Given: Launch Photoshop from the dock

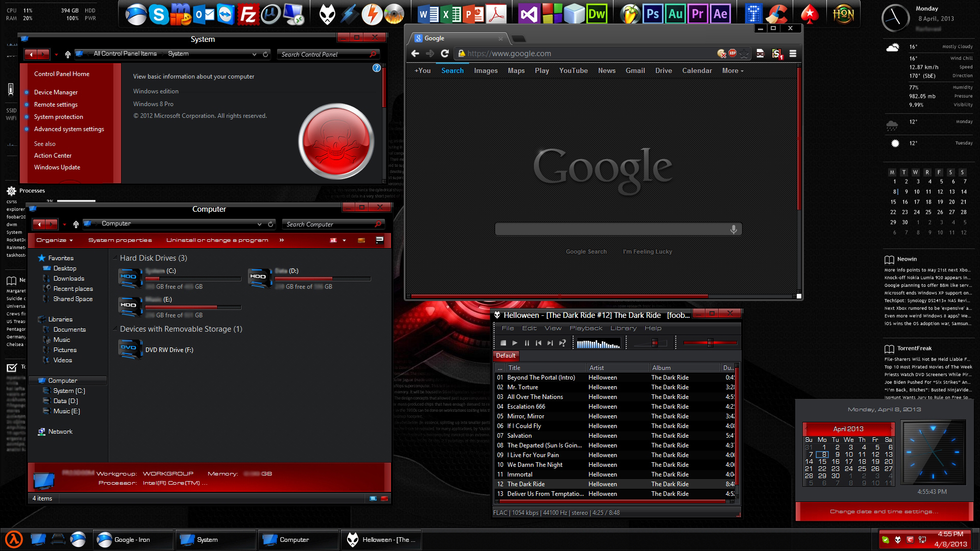Looking at the screenshot, I should pyautogui.click(x=652, y=14).
